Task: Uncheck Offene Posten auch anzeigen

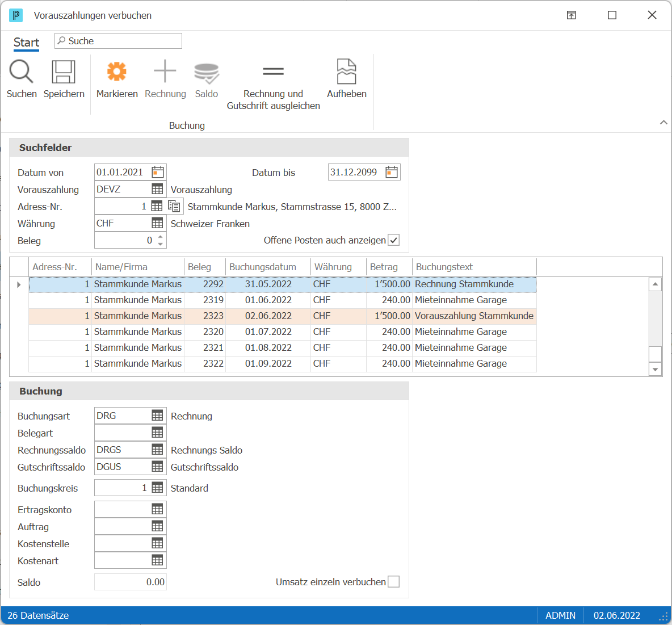Action: 393,240
